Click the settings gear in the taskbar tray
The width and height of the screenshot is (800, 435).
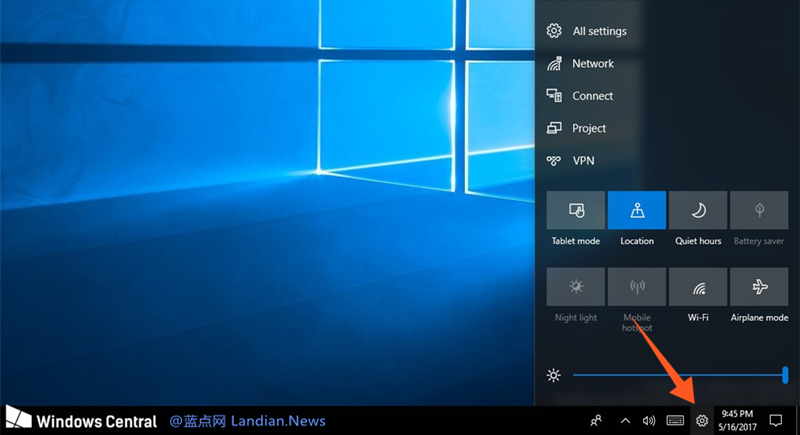(x=702, y=421)
